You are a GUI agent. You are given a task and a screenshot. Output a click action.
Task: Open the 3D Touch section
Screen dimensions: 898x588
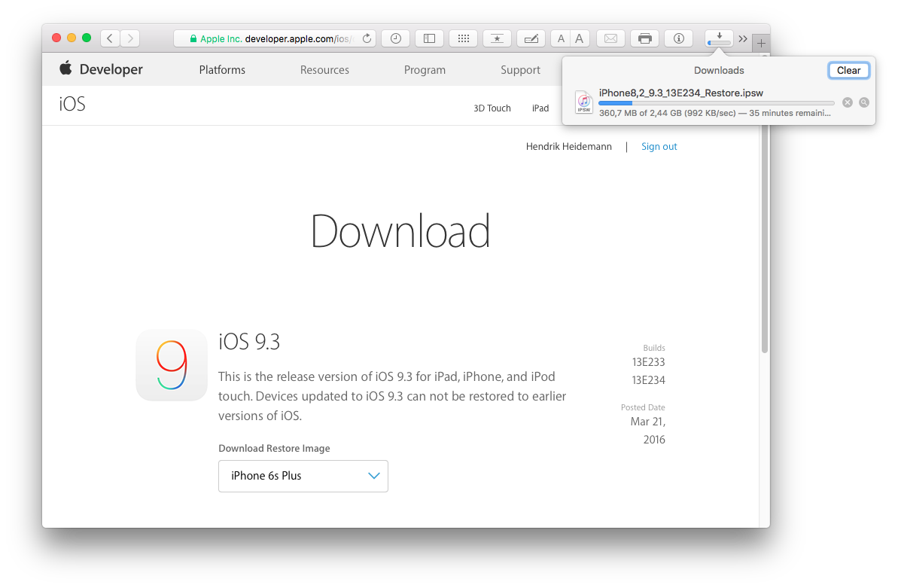492,108
